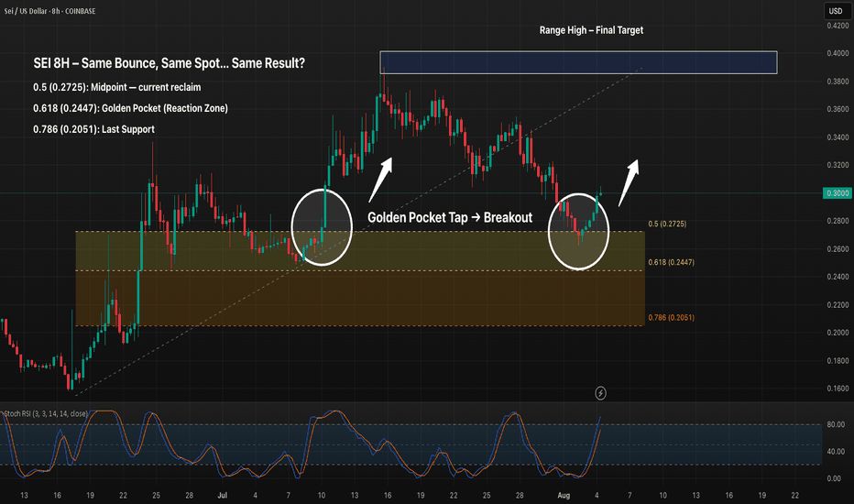Click the 80.00 level on Stoch RSI scale

(835, 424)
